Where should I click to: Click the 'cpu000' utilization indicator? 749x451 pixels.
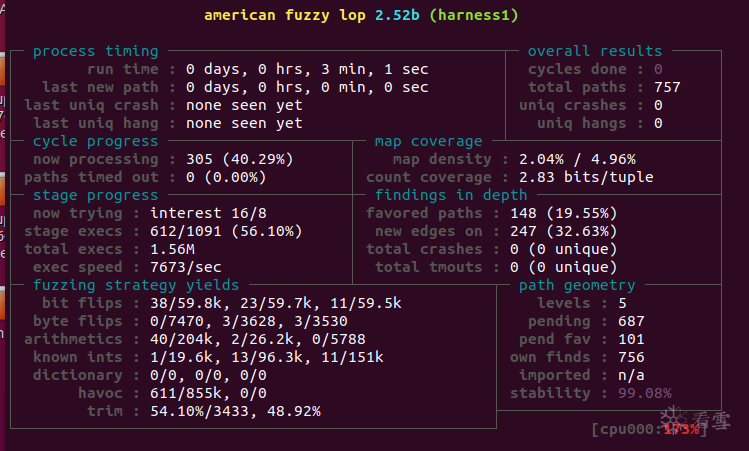[649, 429]
